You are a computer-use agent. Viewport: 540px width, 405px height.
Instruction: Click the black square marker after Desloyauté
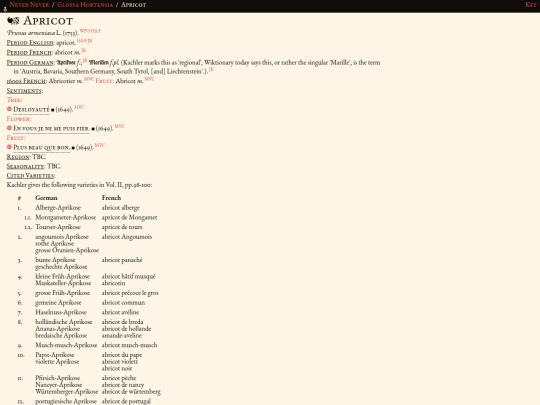click(x=53, y=110)
